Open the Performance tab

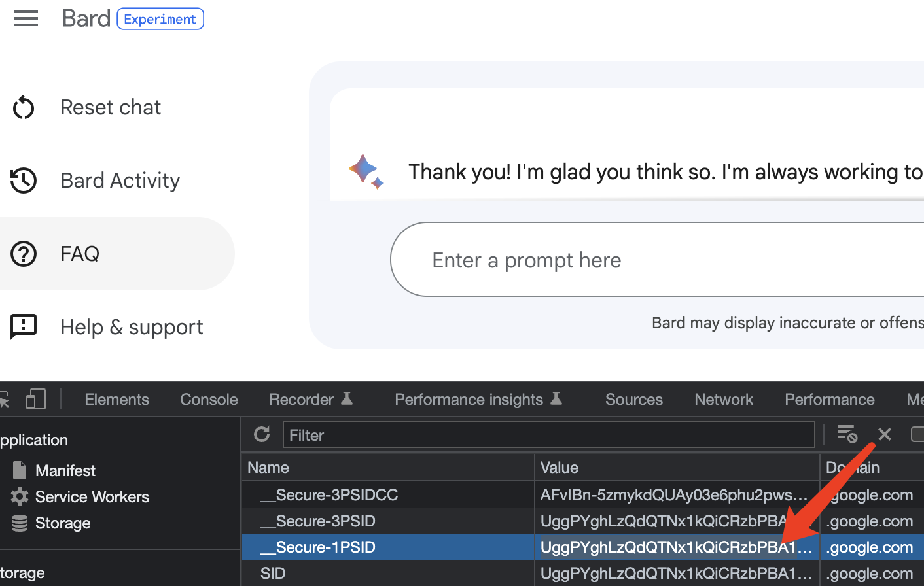coord(830,400)
